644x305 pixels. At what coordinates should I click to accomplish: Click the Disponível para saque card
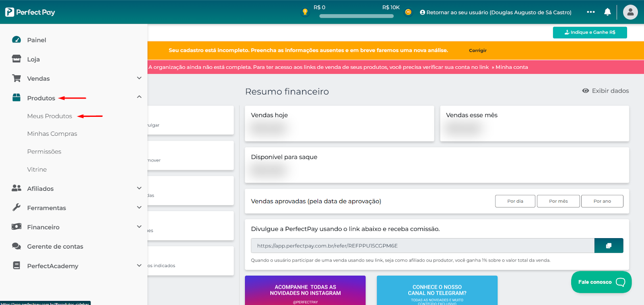pos(437,165)
